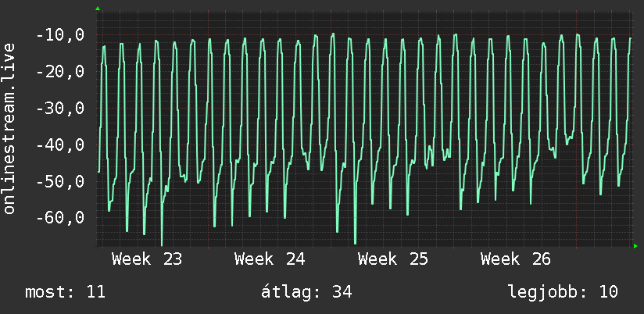
Task: Click the 'legjobb: 10' statistic
Action: pyautogui.click(x=563, y=292)
